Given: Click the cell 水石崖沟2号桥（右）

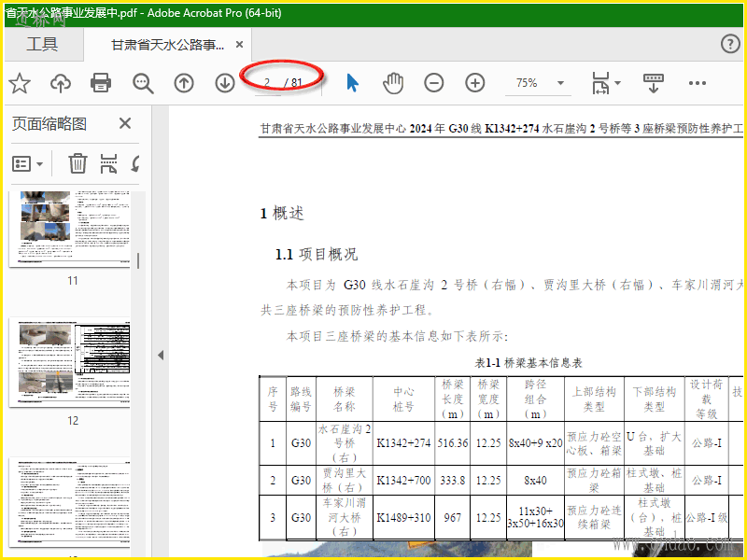Looking at the screenshot, I should 344,442.
